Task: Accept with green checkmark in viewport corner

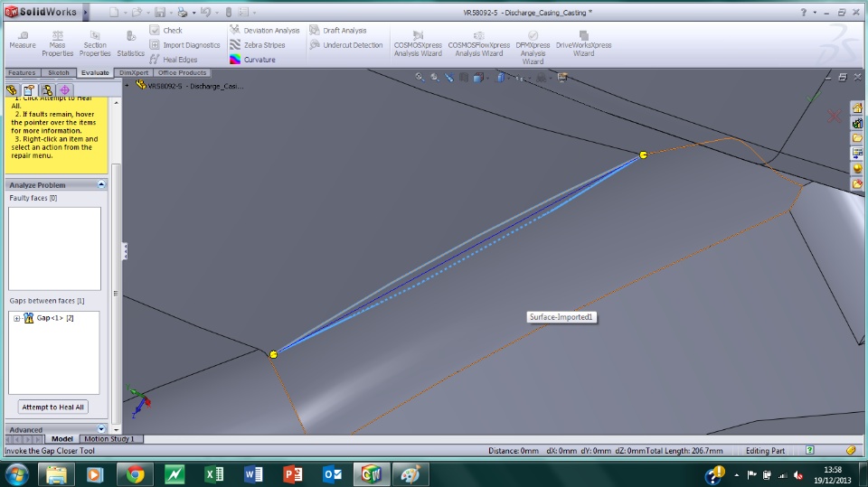Action: tap(813, 98)
